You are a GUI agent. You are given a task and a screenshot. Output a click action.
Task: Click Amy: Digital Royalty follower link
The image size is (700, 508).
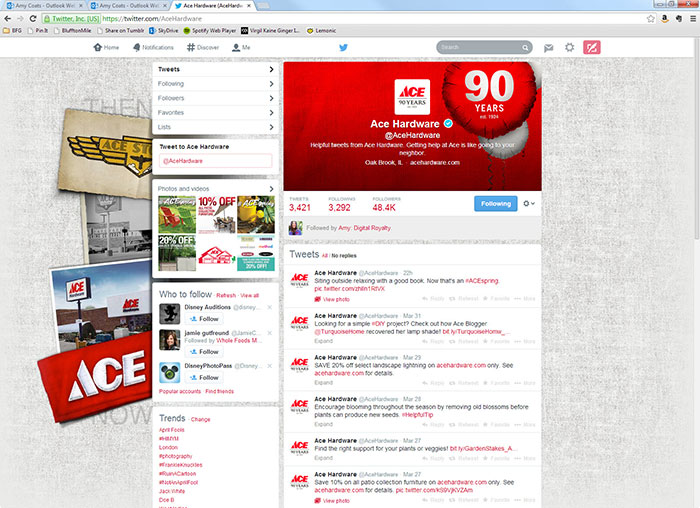[364, 228]
